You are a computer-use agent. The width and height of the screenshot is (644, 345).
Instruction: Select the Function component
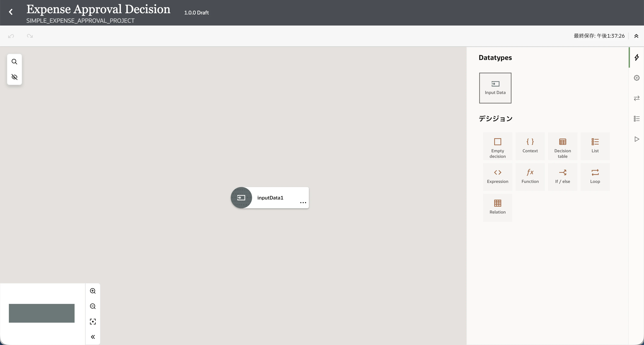click(530, 177)
